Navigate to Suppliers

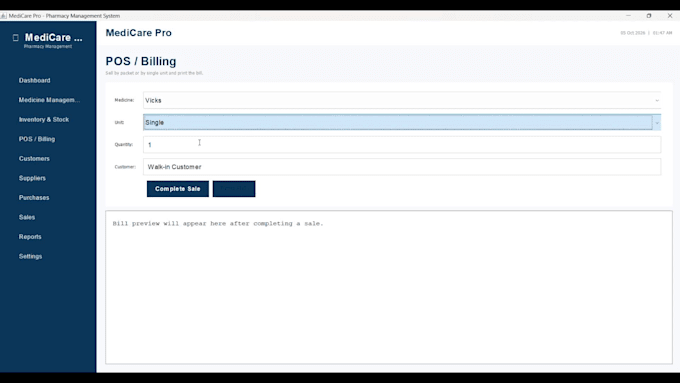tap(32, 178)
